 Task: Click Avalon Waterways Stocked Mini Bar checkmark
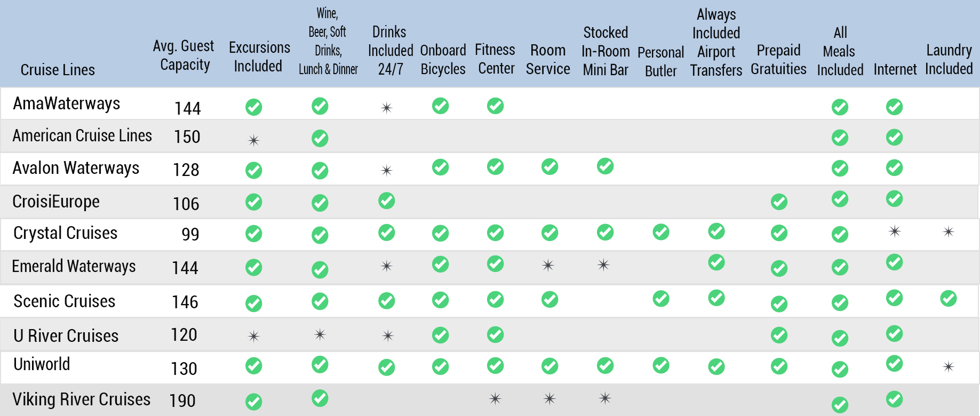pyautogui.click(x=605, y=166)
